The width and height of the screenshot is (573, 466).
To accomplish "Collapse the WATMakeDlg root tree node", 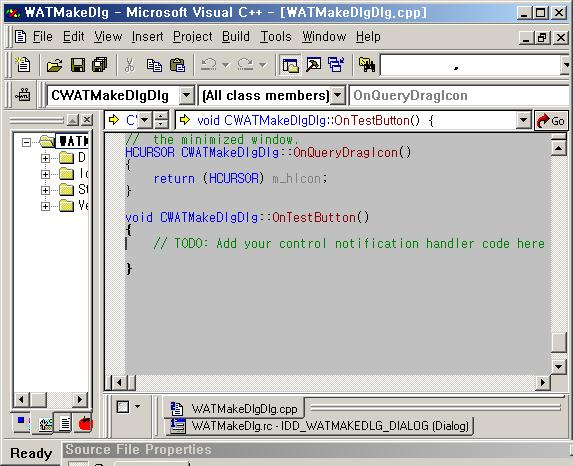I will [x=26, y=142].
